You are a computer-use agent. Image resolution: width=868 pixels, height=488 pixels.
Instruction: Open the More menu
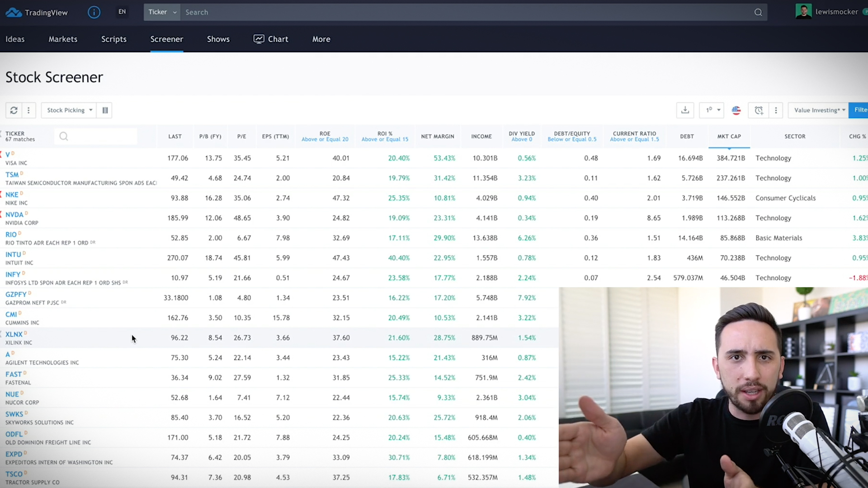click(321, 39)
